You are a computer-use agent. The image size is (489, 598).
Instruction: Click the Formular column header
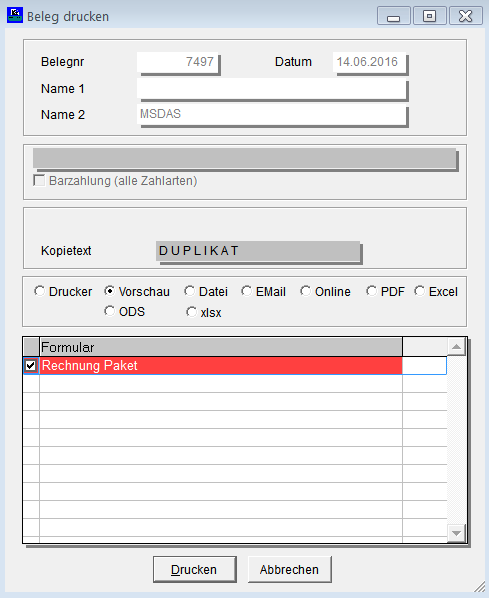[221, 347]
